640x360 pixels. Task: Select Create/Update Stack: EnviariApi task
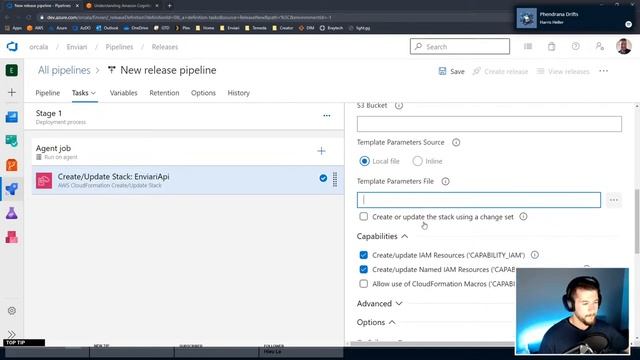(188, 180)
